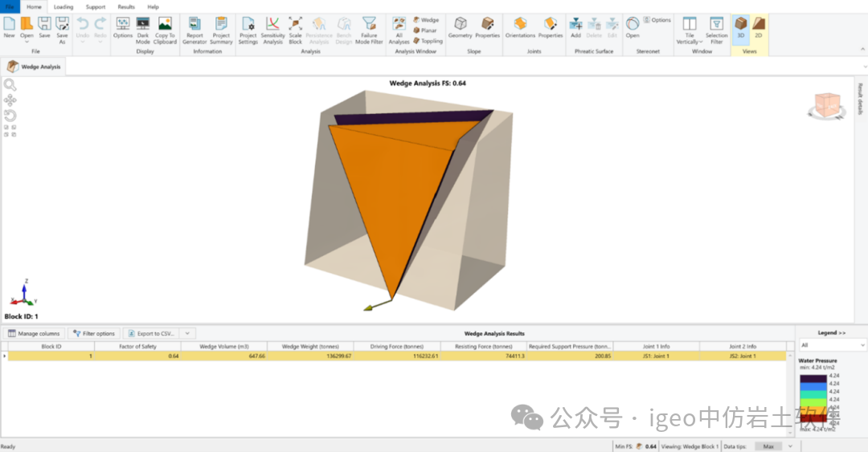Open the Toppling analysis window

pyautogui.click(x=428, y=41)
